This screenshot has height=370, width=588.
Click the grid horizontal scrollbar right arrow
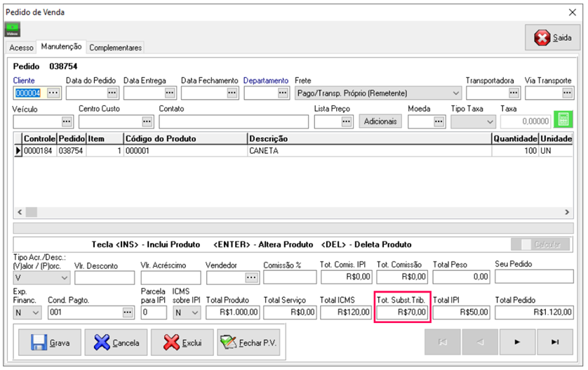tap(568, 212)
